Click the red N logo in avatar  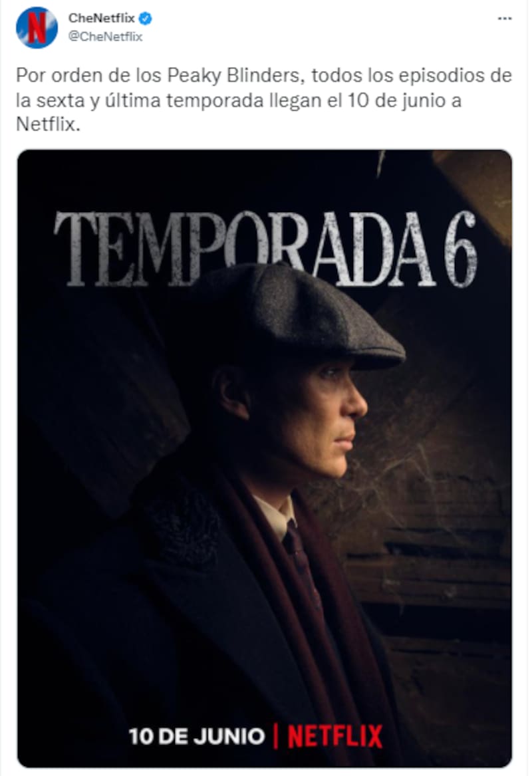37,27
